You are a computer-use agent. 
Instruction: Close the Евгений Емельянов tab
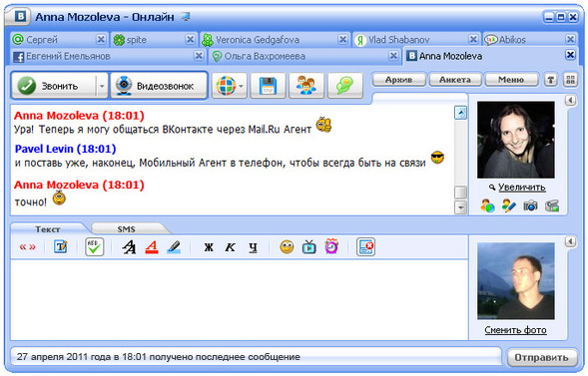[x=199, y=56]
